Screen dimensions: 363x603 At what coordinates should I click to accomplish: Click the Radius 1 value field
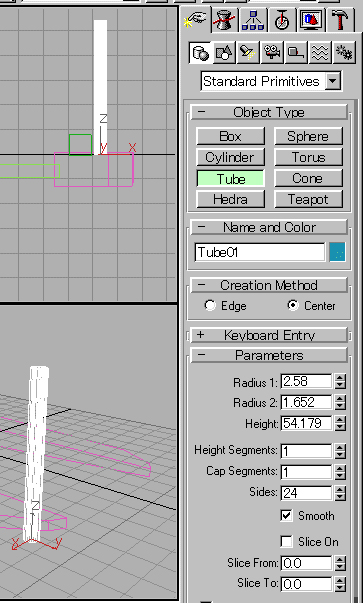click(306, 381)
